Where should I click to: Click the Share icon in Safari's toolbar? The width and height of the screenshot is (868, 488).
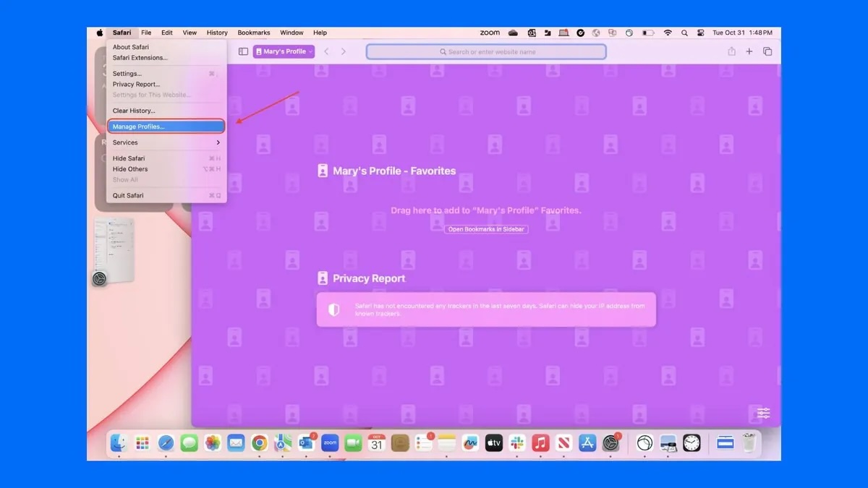731,51
